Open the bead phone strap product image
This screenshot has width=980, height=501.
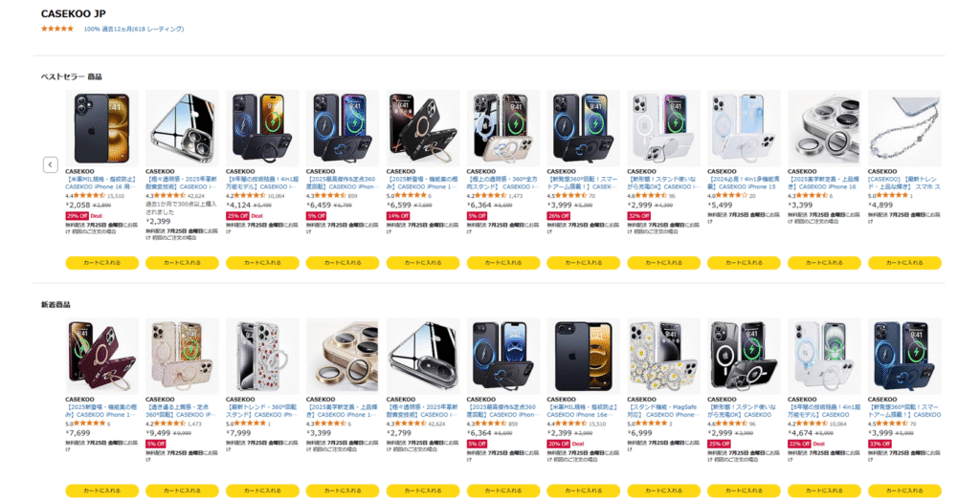tap(904, 128)
